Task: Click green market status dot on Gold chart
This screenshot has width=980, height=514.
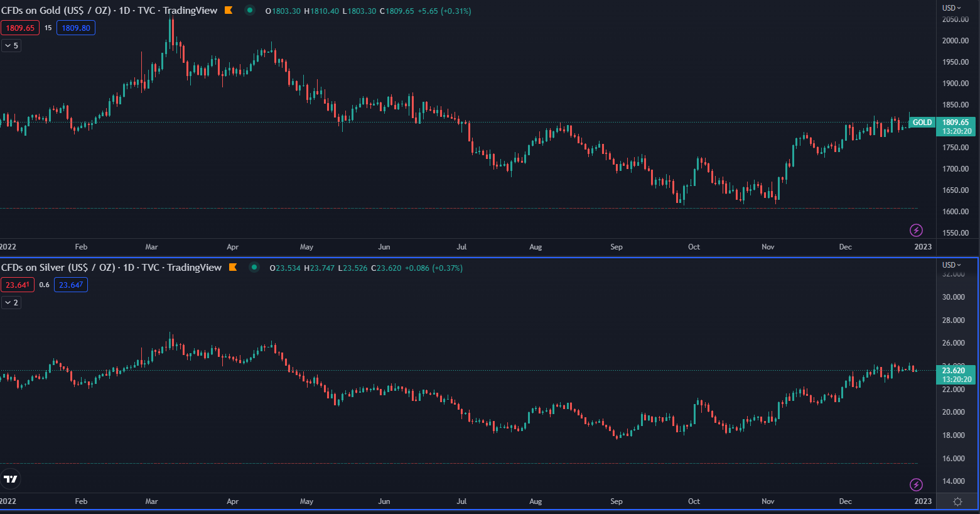Action: [x=250, y=11]
